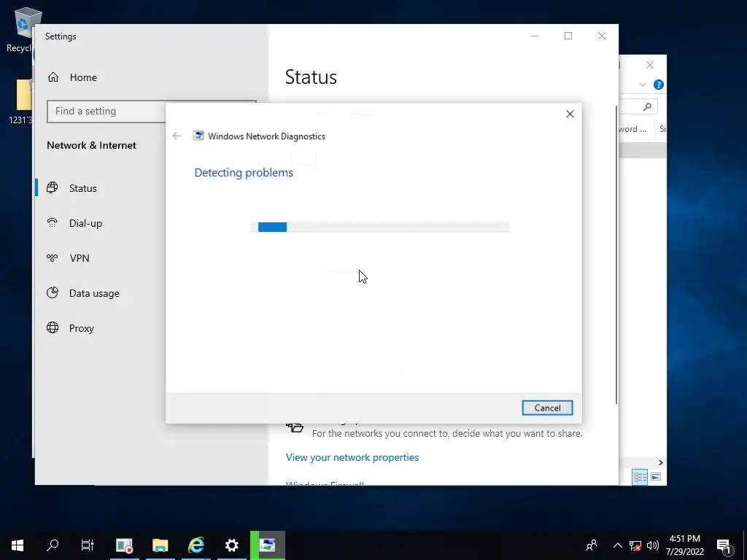Select the 1231 folder on desktop

coord(20,102)
